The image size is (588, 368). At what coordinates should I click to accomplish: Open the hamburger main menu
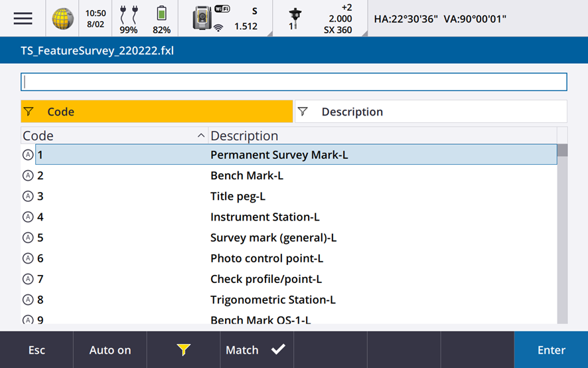tap(23, 19)
